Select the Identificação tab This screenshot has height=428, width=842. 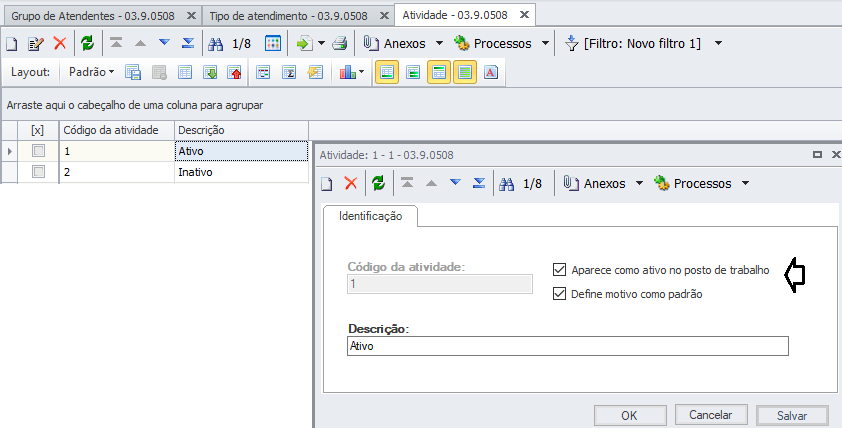point(371,216)
